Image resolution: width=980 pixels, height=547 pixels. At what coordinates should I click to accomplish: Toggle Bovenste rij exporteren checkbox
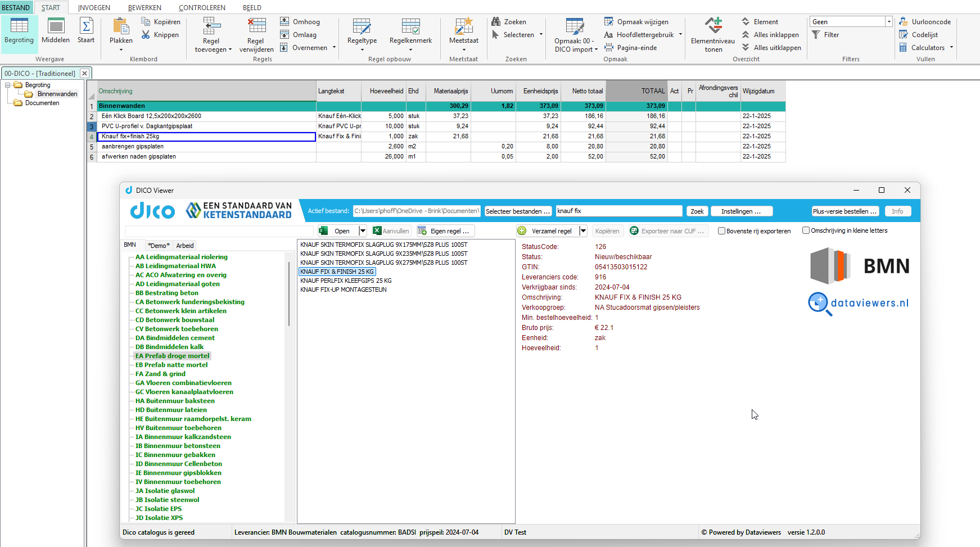point(721,230)
